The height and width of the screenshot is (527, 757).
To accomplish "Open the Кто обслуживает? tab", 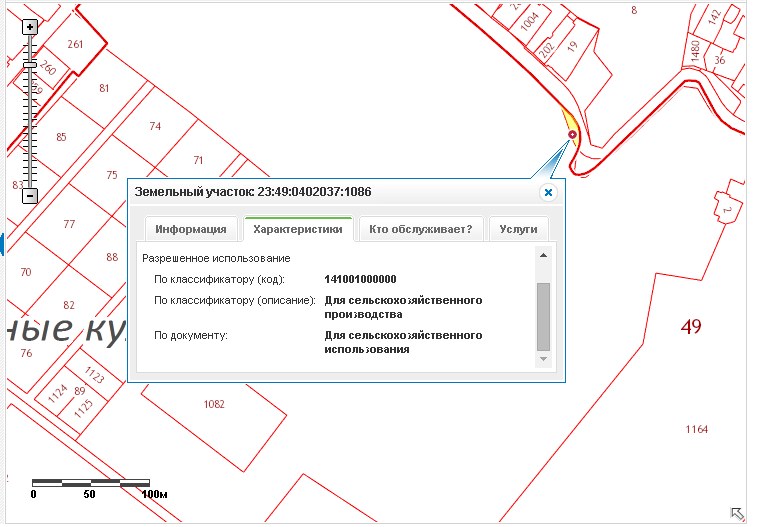I will pyautogui.click(x=421, y=229).
